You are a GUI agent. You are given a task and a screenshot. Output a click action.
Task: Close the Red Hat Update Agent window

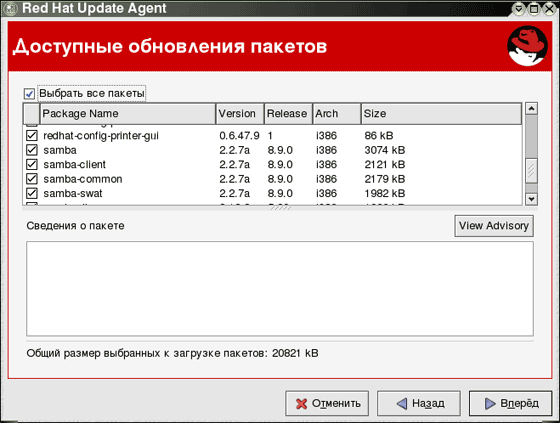550,9
